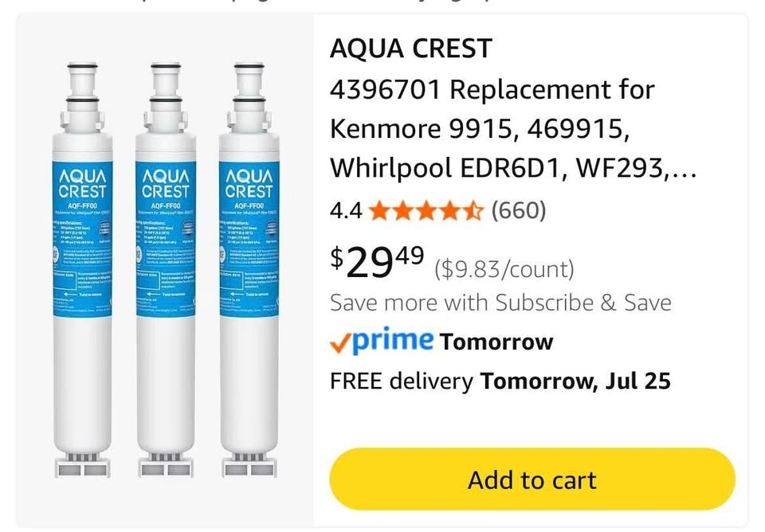Viewport: 765px width, 532px height.
Task: Tap the blue prime logo
Action: pos(392,339)
